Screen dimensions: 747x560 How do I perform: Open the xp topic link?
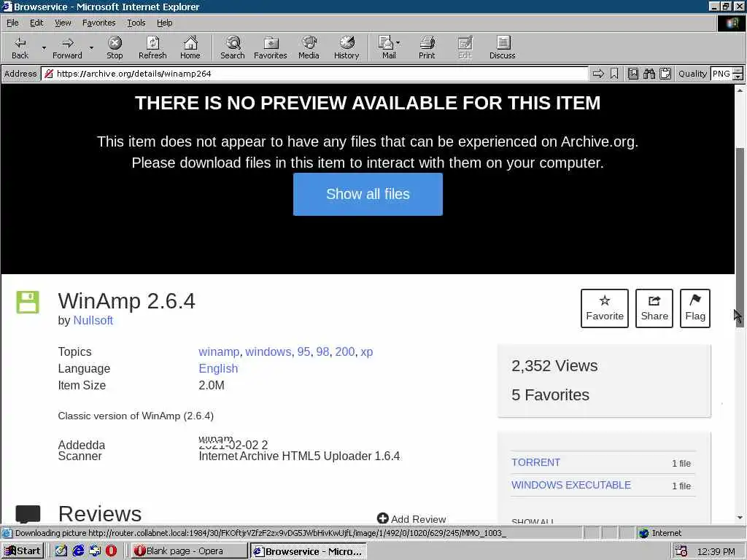coord(367,352)
